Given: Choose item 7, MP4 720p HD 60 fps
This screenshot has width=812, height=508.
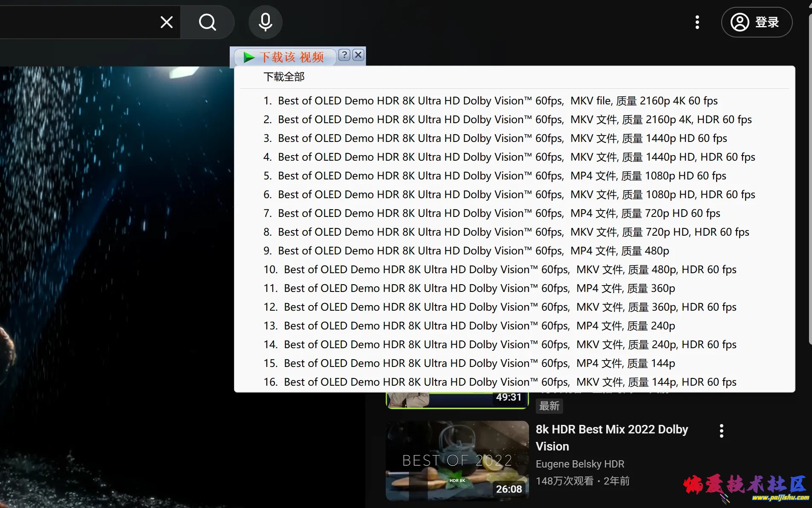Looking at the screenshot, I should (491, 214).
